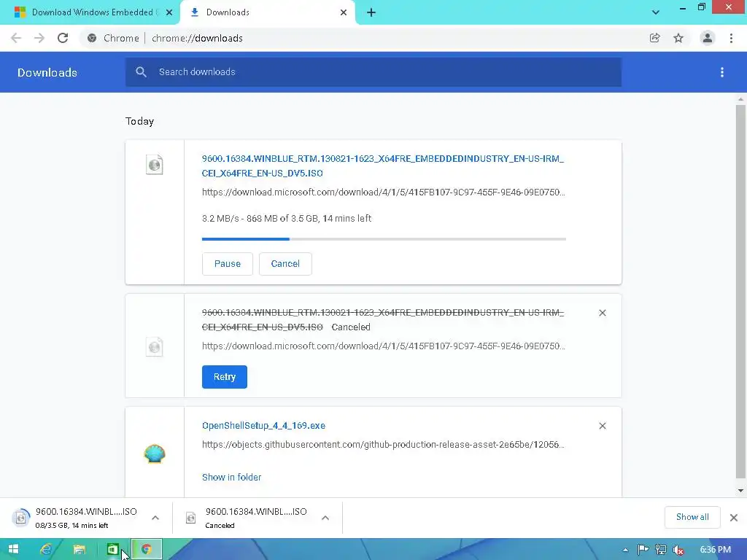
Task: Click the share page icon
Action: tap(654, 38)
